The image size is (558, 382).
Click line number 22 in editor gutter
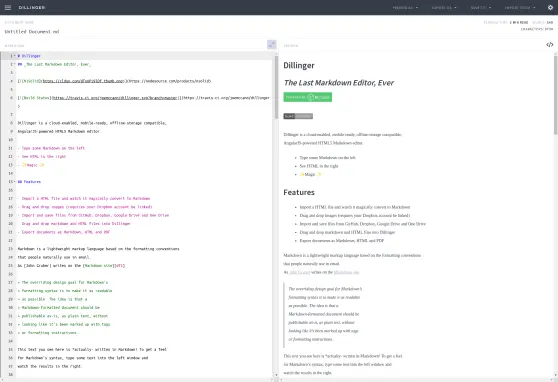[x=11, y=240]
